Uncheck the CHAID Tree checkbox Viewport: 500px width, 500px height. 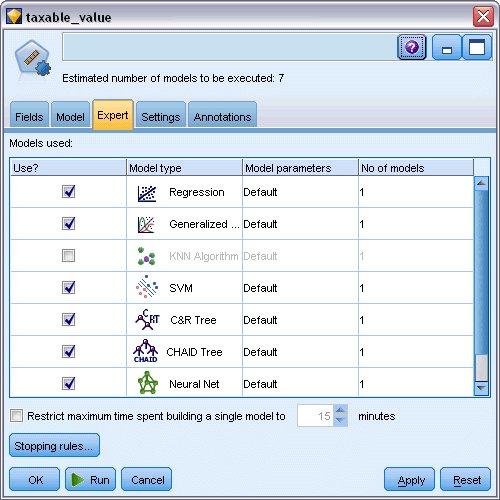(x=68, y=352)
